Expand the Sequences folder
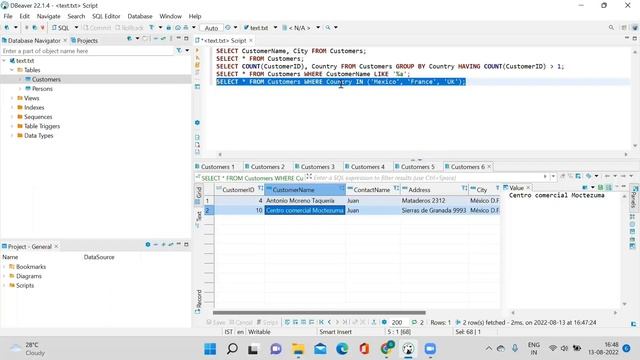Screen dimensions: 640x360 pos(12,117)
